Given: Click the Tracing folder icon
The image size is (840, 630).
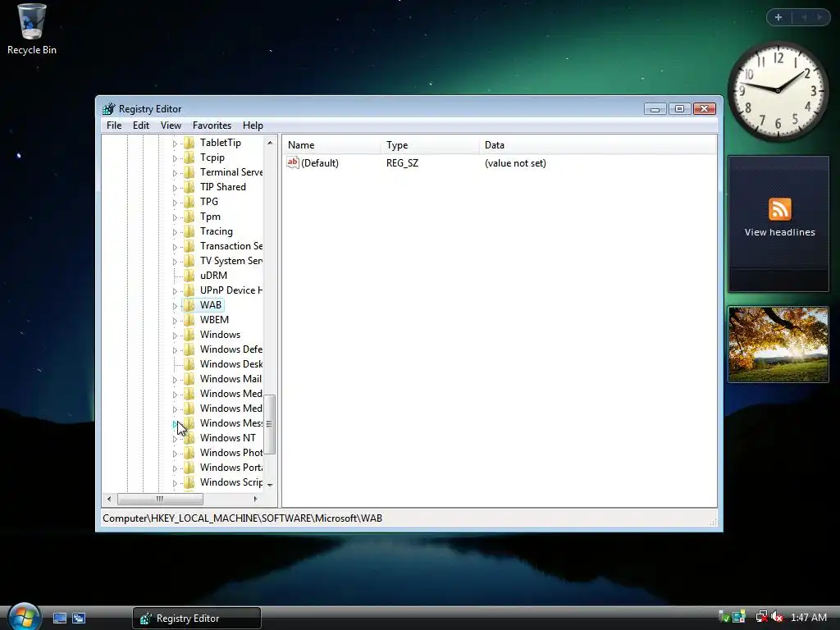Looking at the screenshot, I should coord(189,231).
